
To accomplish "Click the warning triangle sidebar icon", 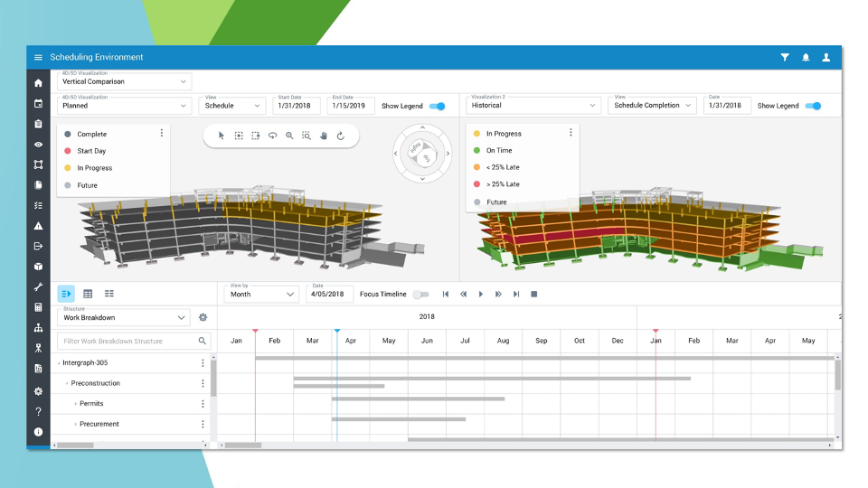I will (38, 226).
